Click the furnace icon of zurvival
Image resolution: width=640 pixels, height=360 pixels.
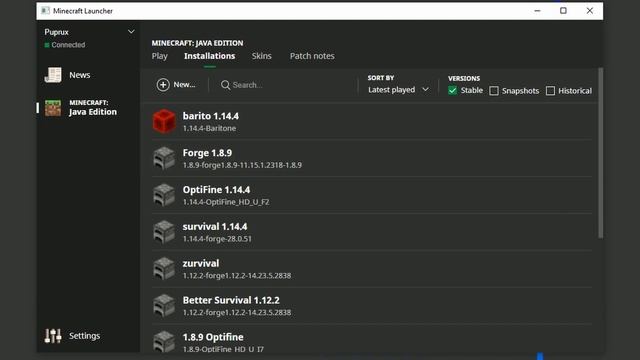tap(164, 269)
